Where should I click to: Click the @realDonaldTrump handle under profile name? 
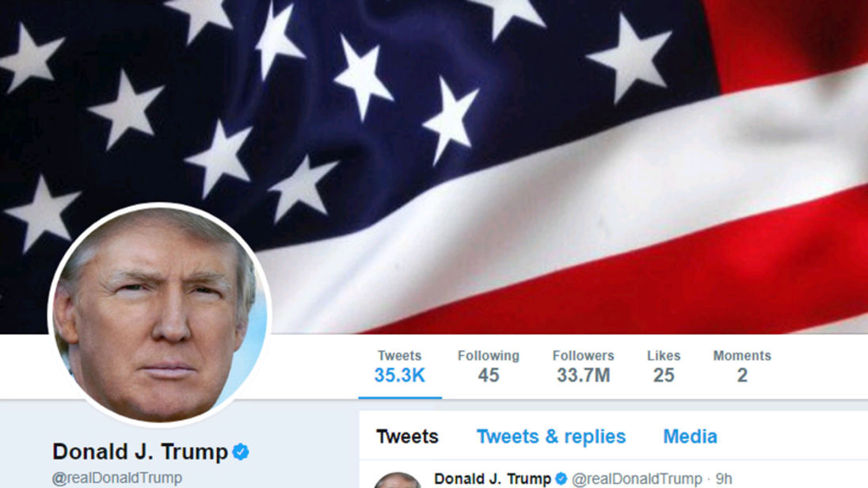116,478
